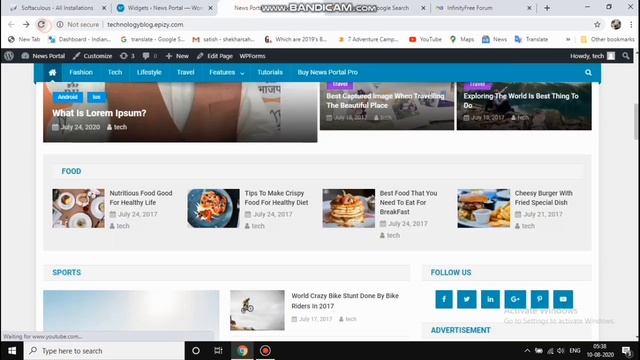Click the WordPress logo in admin bar
640x360 pixels.
point(9,56)
